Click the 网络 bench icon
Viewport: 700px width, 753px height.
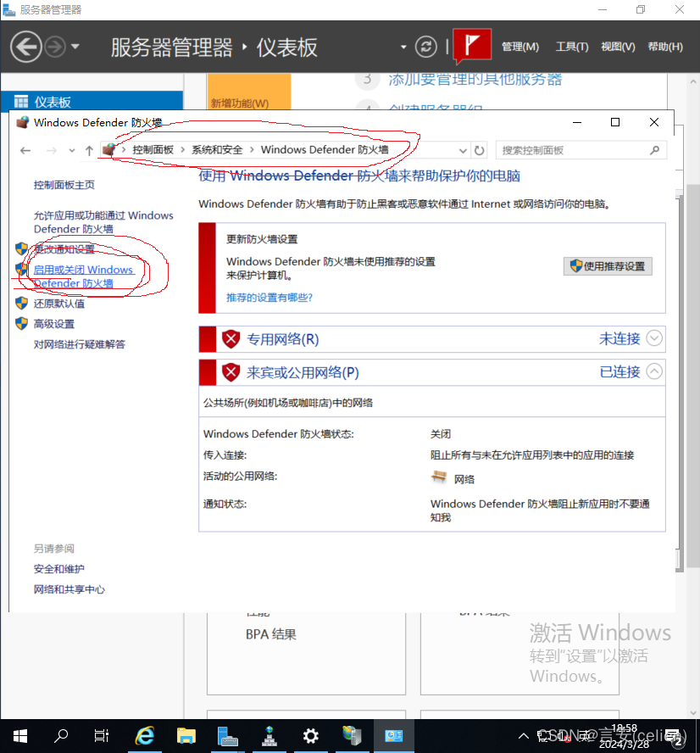click(x=438, y=477)
